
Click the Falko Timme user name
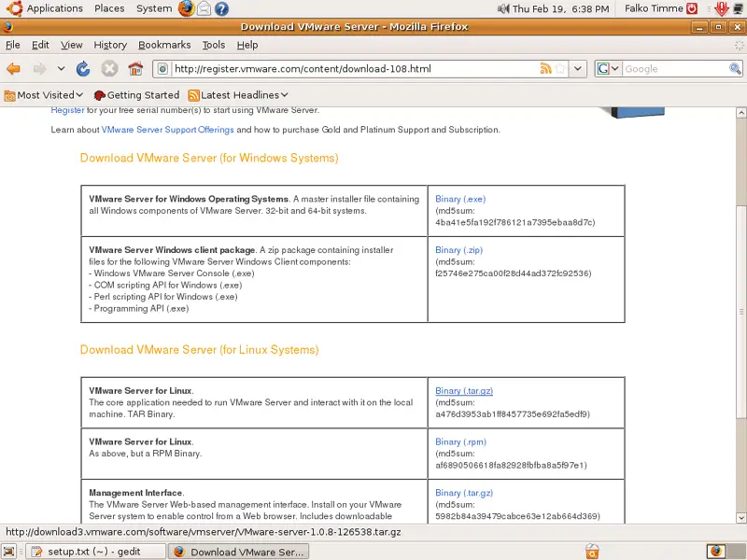coord(654,8)
